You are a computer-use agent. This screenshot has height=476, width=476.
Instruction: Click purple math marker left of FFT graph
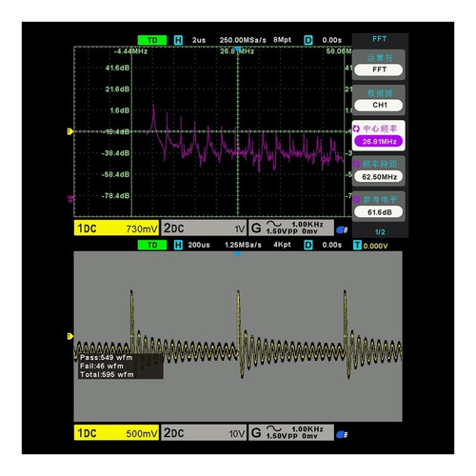[x=70, y=199]
